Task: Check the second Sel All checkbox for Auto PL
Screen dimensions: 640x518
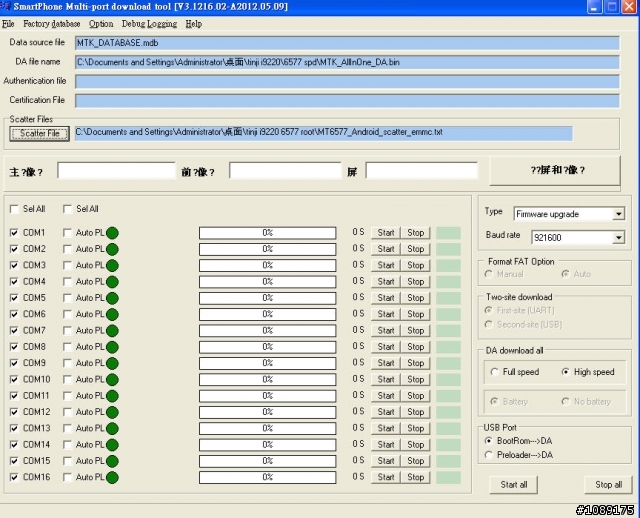Action: [67, 209]
